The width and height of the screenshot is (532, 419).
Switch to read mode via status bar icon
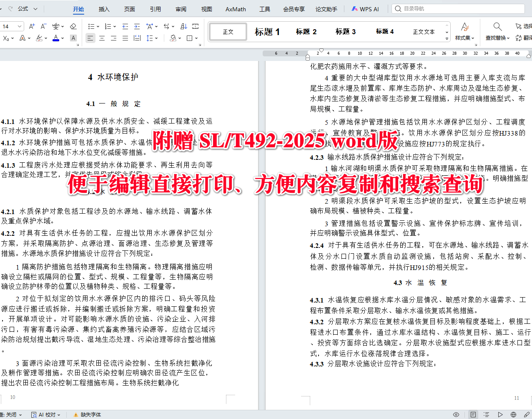(x=500, y=414)
